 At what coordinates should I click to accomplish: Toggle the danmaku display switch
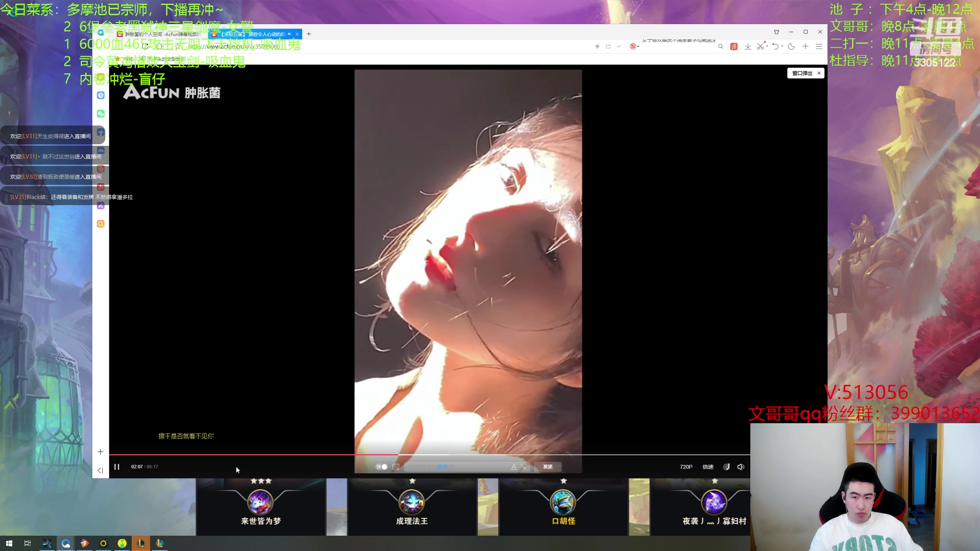click(x=382, y=466)
